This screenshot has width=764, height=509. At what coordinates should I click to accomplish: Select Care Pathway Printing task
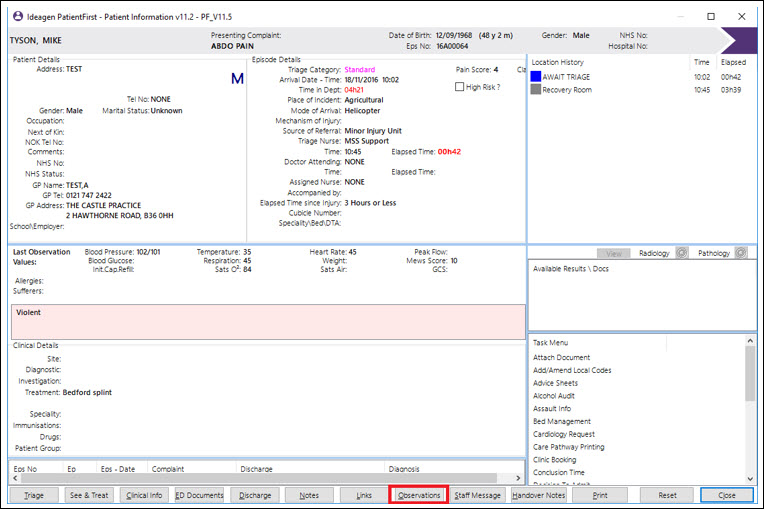point(569,447)
